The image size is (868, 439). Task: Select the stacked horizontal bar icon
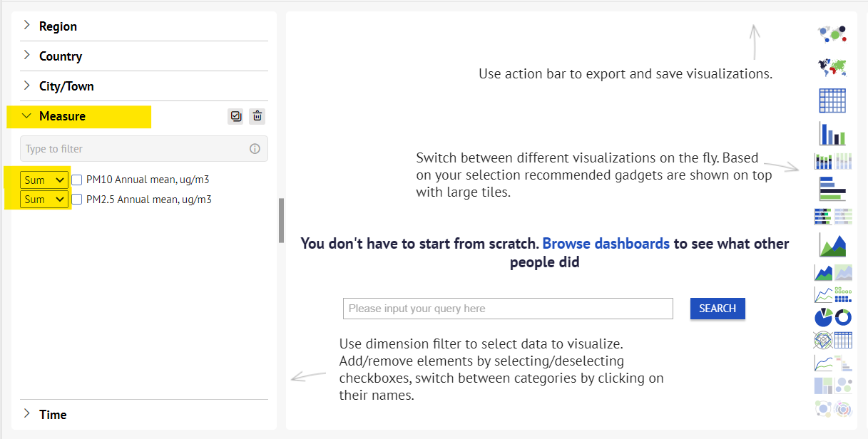click(823, 216)
